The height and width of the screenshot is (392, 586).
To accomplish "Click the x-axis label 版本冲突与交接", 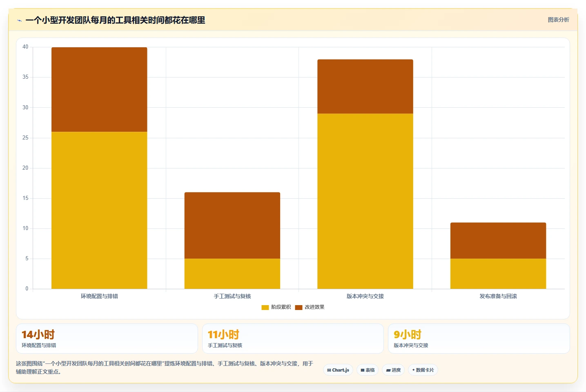I will (x=365, y=296).
